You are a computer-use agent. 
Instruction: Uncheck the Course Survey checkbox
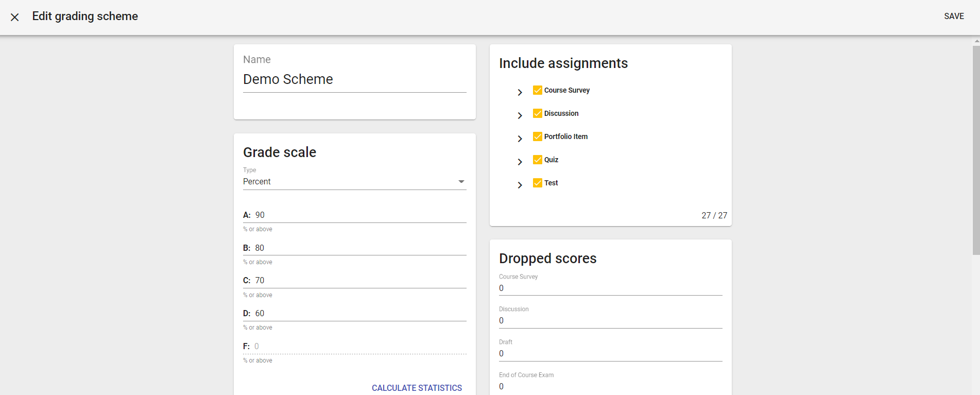pyautogui.click(x=538, y=90)
